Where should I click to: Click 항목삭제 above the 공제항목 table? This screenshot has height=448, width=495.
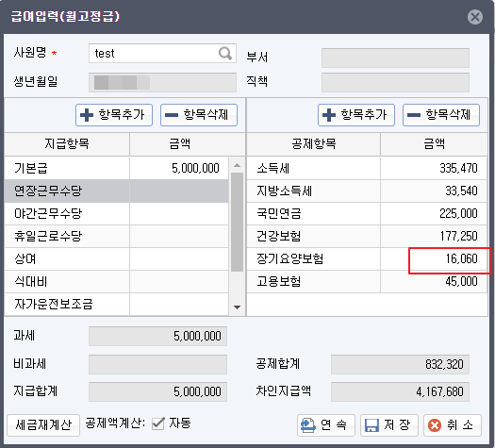pos(441,115)
